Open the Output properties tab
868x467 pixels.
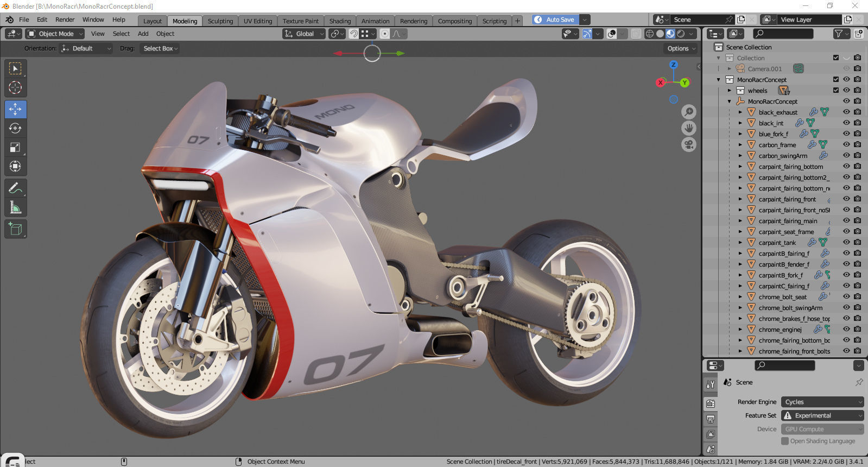(711, 419)
